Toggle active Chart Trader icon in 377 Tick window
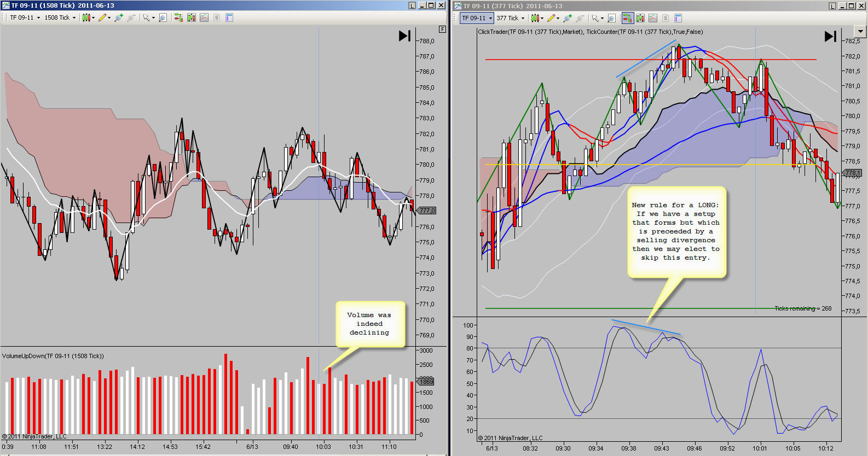Screen dimensions: 868x456 click(628, 18)
